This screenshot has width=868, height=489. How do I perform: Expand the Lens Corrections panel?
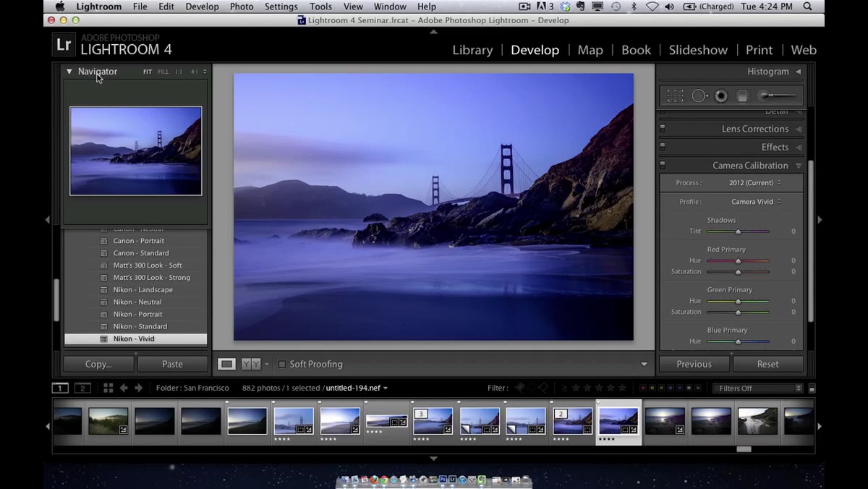point(799,129)
